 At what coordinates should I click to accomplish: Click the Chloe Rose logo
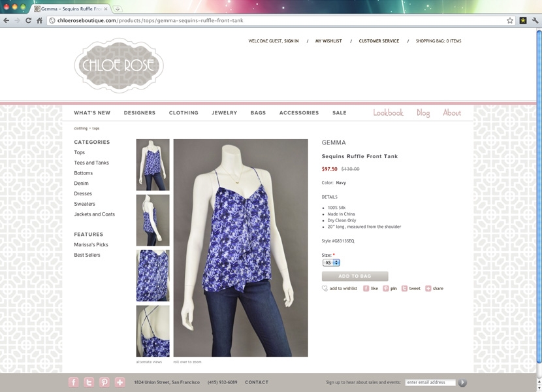point(119,65)
